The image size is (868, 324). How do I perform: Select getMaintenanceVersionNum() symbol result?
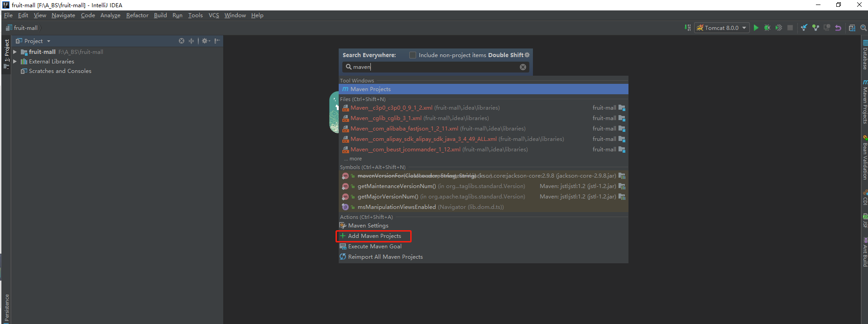[483, 186]
